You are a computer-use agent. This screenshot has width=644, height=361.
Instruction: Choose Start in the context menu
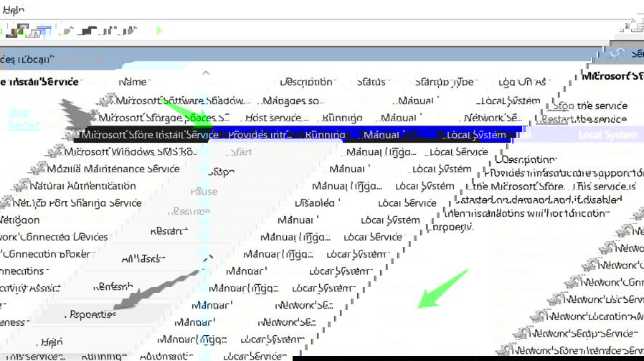tap(241, 151)
